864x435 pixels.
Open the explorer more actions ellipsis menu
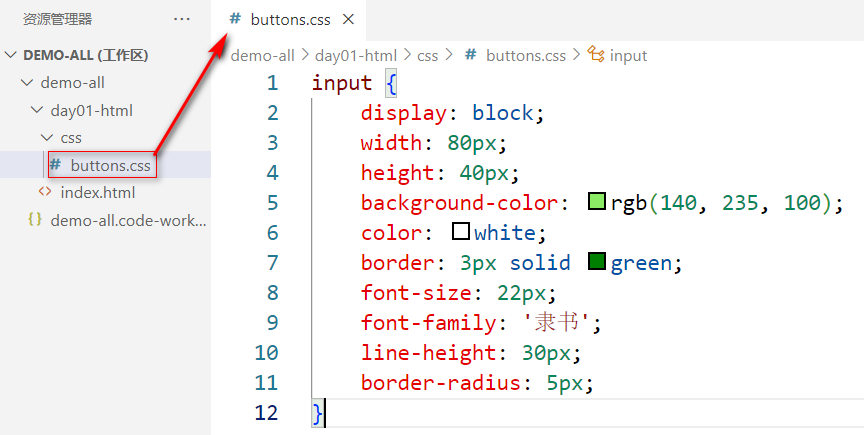pyautogui.click(x=181, y=19)
